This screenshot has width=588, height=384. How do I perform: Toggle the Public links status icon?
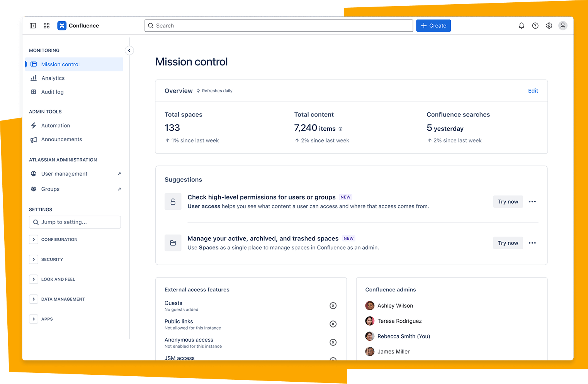[333, 324]
